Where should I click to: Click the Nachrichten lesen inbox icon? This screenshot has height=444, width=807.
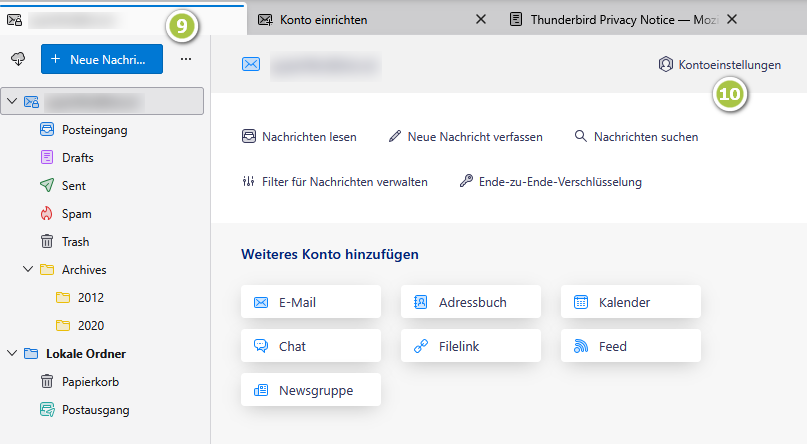pyautogui.click(x=249, y=136)
